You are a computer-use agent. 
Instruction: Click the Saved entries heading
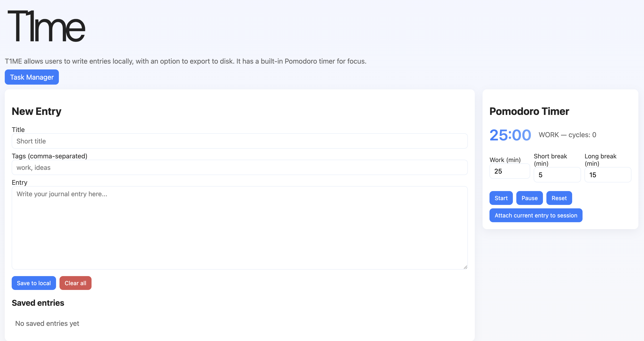[x=38, y=303]
